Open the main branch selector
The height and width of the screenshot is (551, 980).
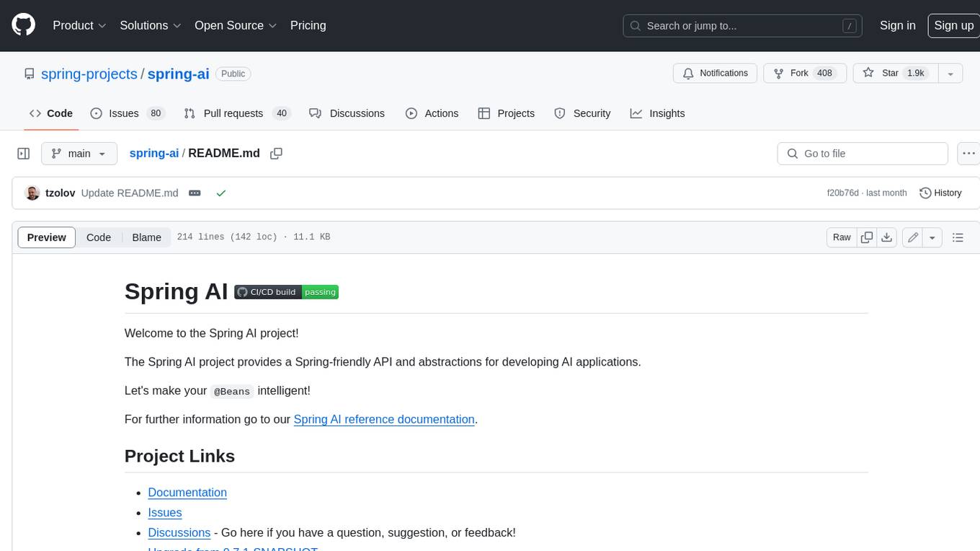79,154
